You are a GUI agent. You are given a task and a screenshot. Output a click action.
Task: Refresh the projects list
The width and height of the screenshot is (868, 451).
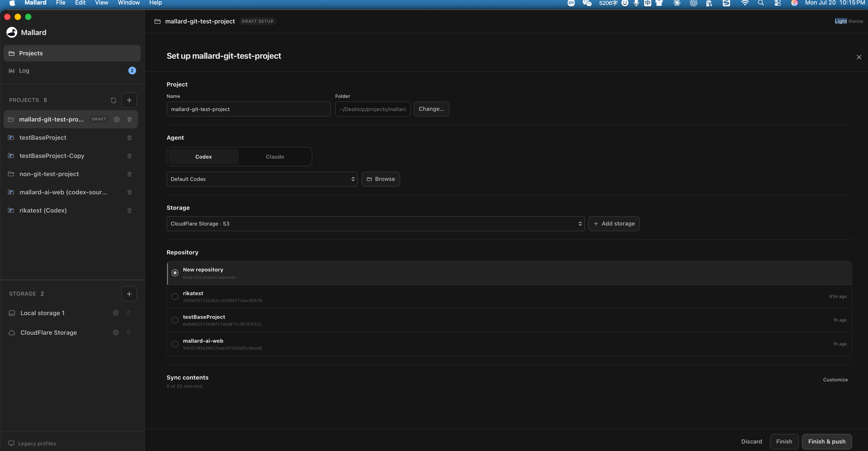pos(114,100)
